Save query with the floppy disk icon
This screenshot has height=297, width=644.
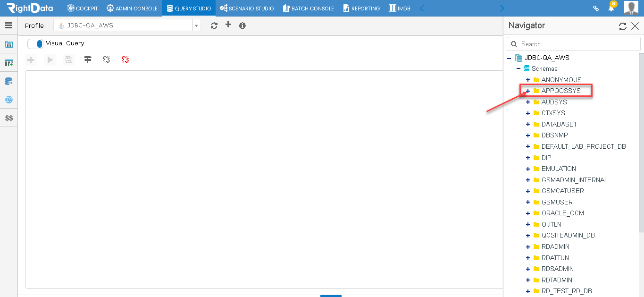[69, 59]
